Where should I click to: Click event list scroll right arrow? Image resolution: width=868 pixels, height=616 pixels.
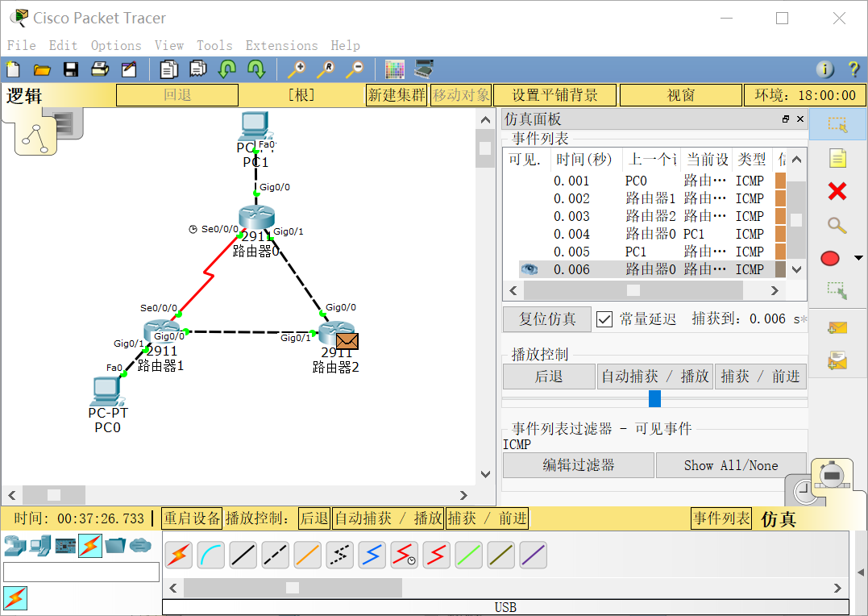(x=775, y=290)
